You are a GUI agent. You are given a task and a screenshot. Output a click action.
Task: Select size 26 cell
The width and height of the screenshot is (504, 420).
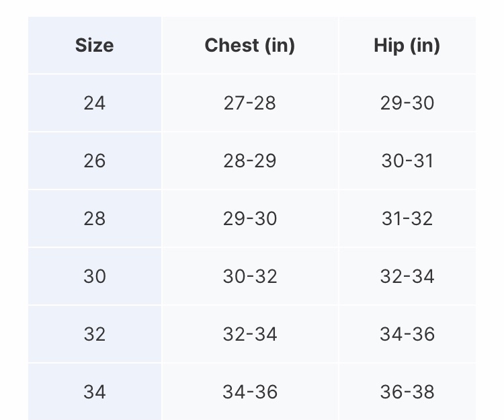[95, 161]
